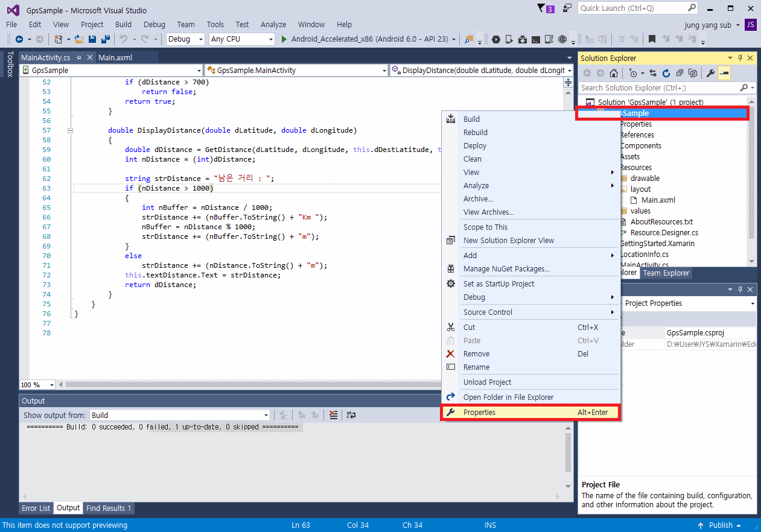Choose Open Folder in File Explorer

pyautogui.click(x=530, y=397)
